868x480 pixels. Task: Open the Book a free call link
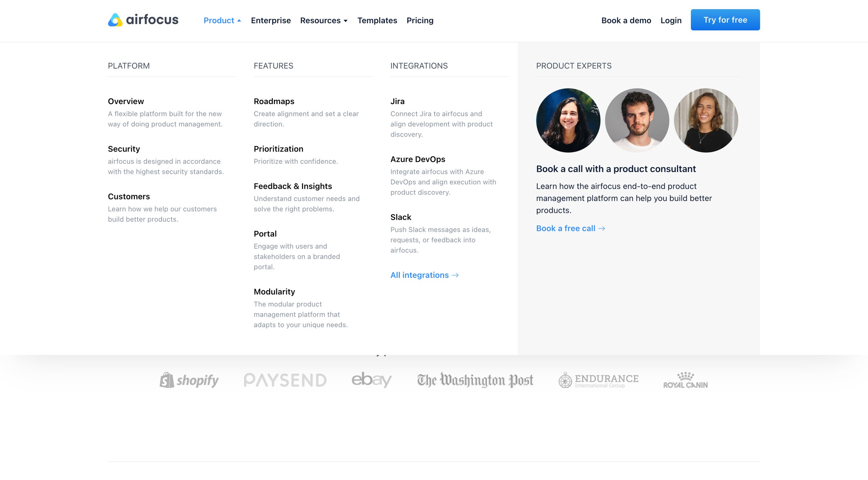tap(570, 228)
